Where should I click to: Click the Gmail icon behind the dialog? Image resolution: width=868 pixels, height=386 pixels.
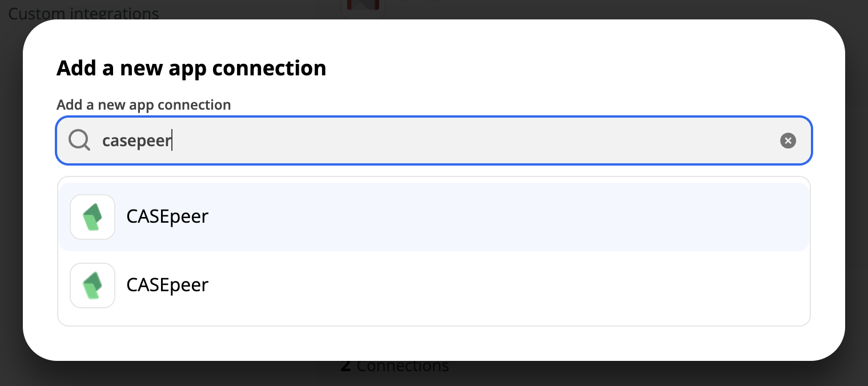click(x=363, y=6)
